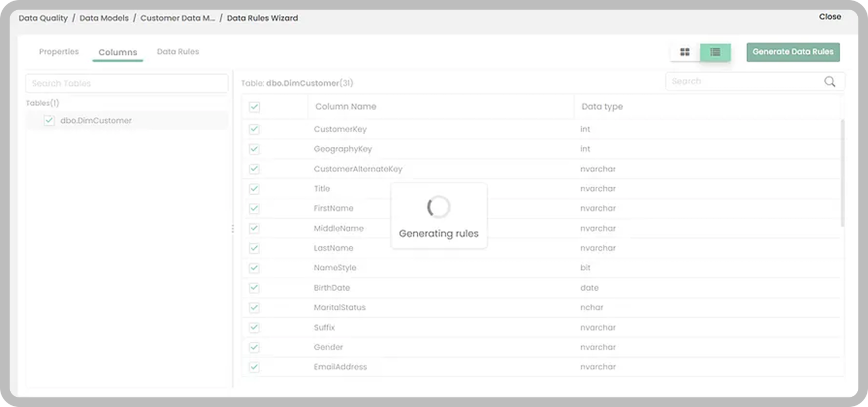Close the Data Rules Wizard
This screenshot has height=407, width=868.
[830, 17]
